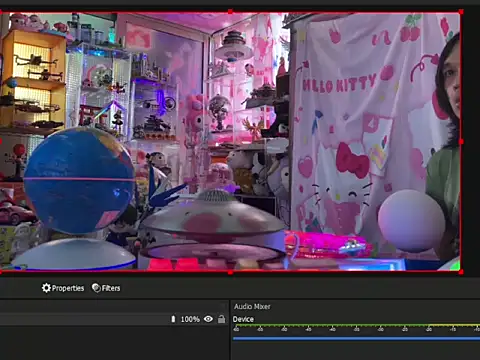
Task: Toggle the source lock icon
Action: click(x=221, y=319)
